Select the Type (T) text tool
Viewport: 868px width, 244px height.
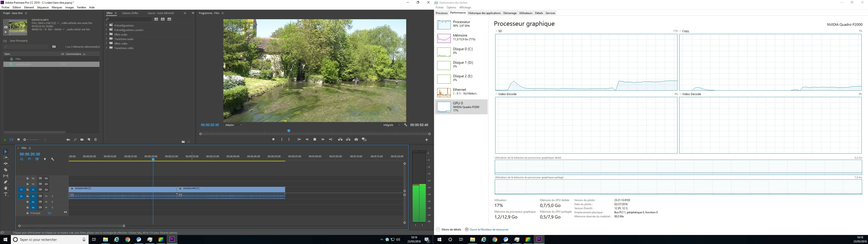coord(5,195)
